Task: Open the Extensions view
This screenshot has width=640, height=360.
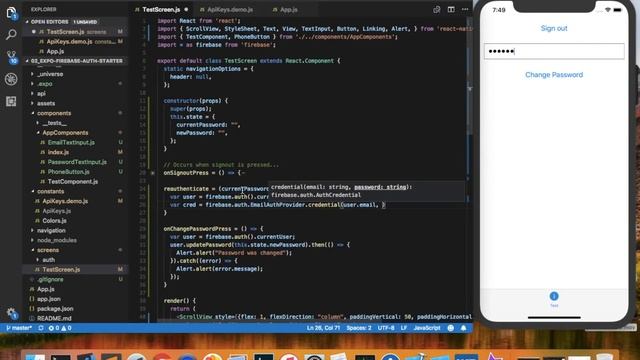Action: click(x=11, y=101)
